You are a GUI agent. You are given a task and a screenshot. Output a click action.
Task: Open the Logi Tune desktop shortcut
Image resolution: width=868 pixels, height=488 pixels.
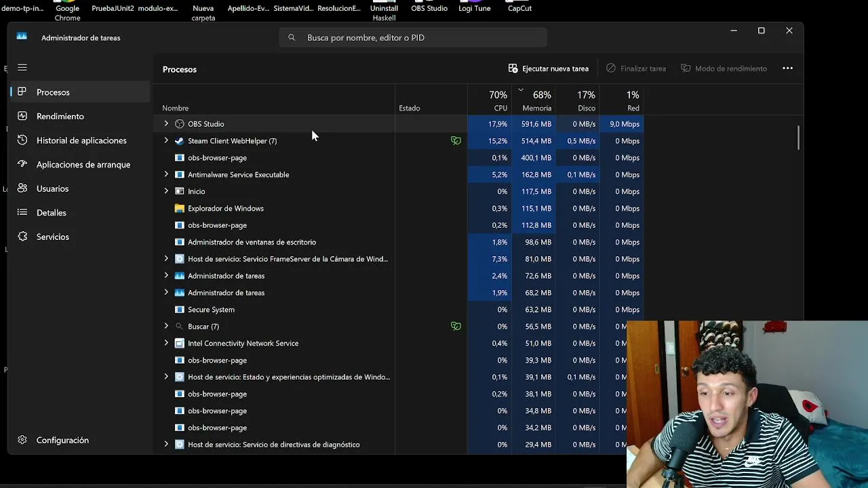click(474, 7)
